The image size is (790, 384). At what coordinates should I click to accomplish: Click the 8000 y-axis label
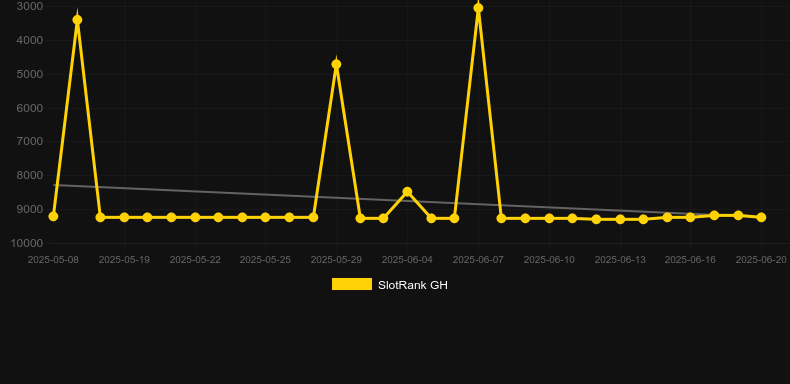[x=30, y=175]
